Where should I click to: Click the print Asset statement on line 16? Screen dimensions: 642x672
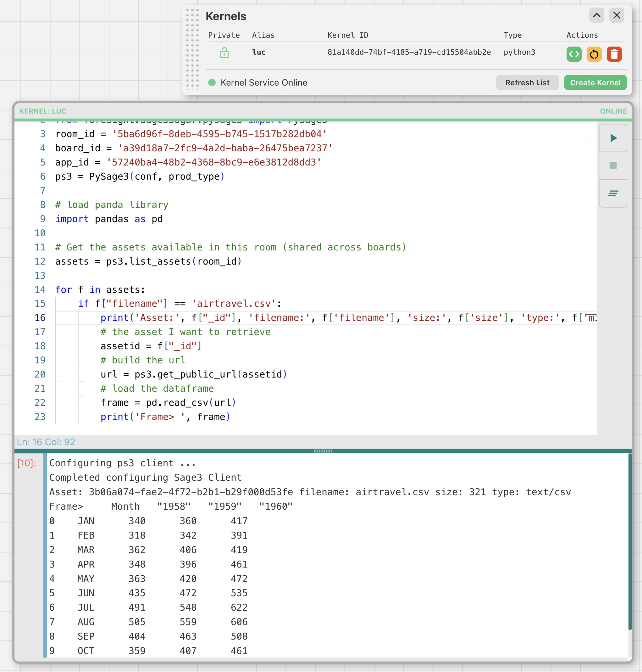click(x=348, y=318)
